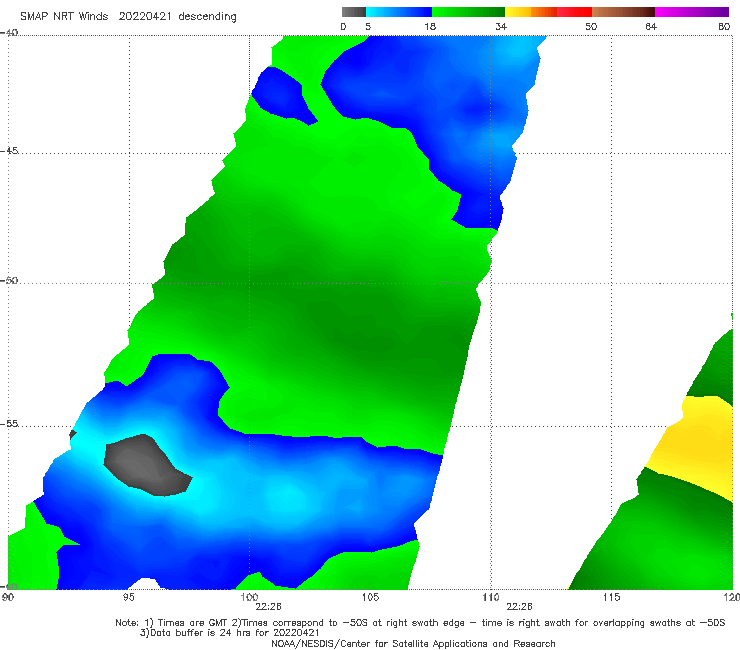Click the magenta-purple segment of the colorbar
Viewport: 740px width, 650px height.
click(692, 12)
